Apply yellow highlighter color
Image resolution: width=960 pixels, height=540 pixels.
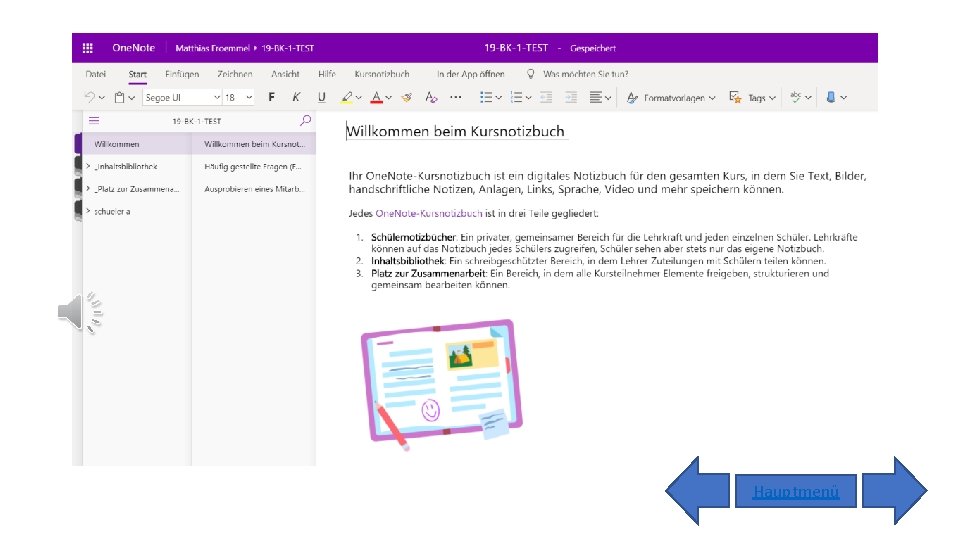coord(347,97)
